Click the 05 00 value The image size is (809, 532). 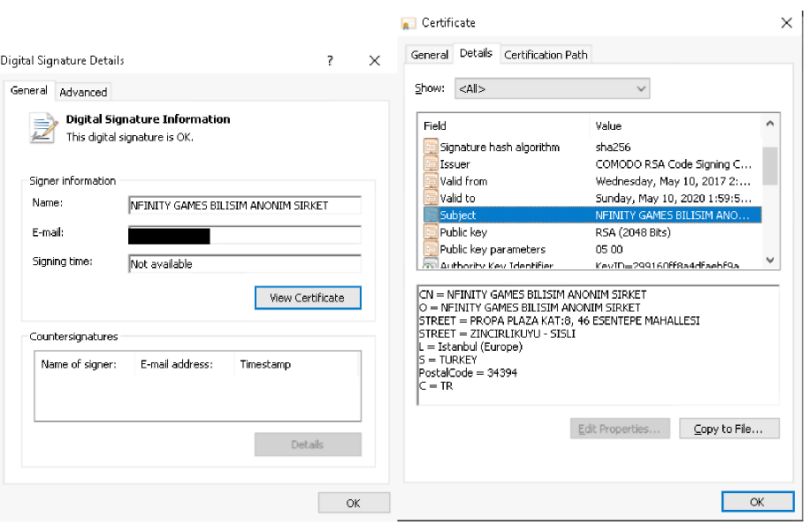click(x=609, y=249)
